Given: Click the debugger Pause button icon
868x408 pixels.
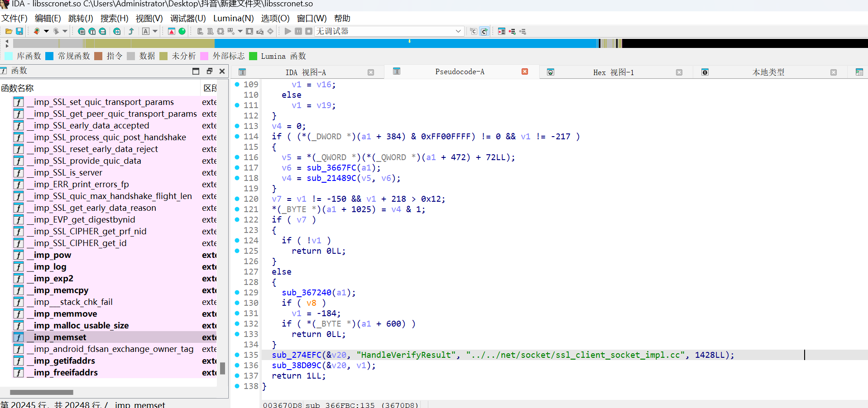Looking at the screenshot, I should [298, 31].
